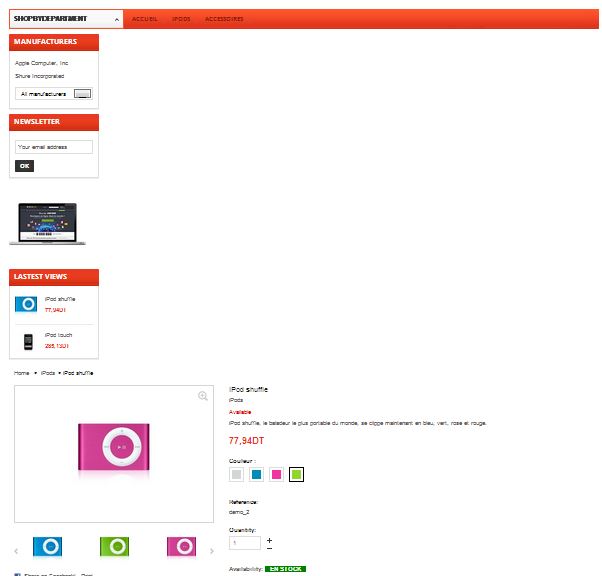This screenshot has height=576, width=602.
Task: Open the laptop advertisement banner image
Action: [x=47, y=223]
